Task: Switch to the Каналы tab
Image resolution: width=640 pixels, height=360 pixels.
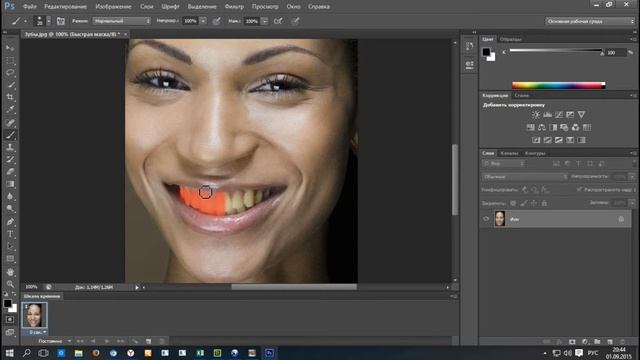Action: (x=509, y=153)
